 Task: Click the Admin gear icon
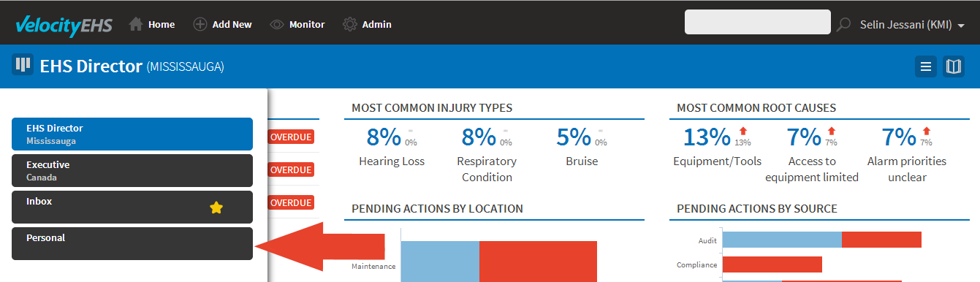click(350, 24)
